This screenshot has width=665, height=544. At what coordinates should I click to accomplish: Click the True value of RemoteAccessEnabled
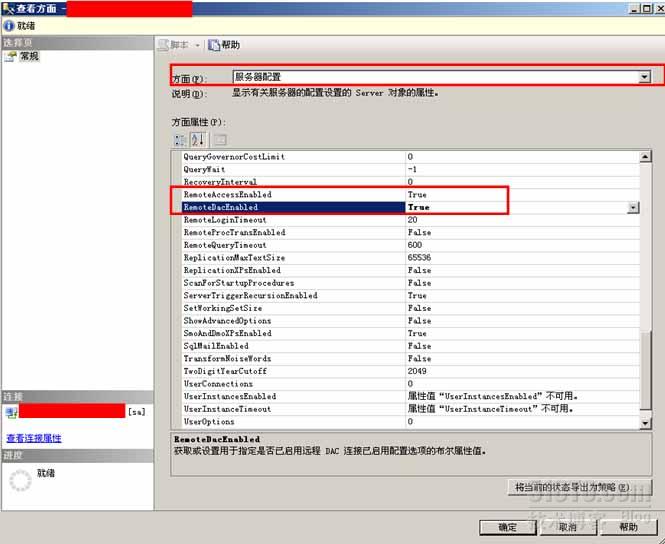417,195
